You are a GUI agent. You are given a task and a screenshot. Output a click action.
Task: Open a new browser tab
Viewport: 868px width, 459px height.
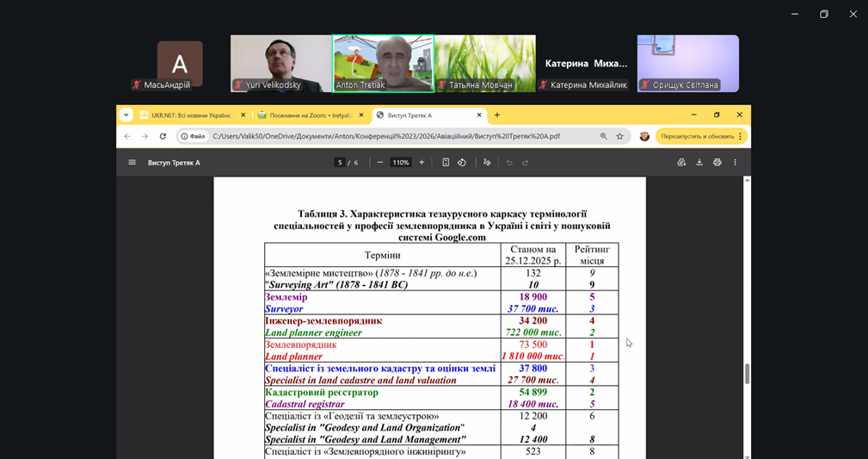(x=497, y=115)
